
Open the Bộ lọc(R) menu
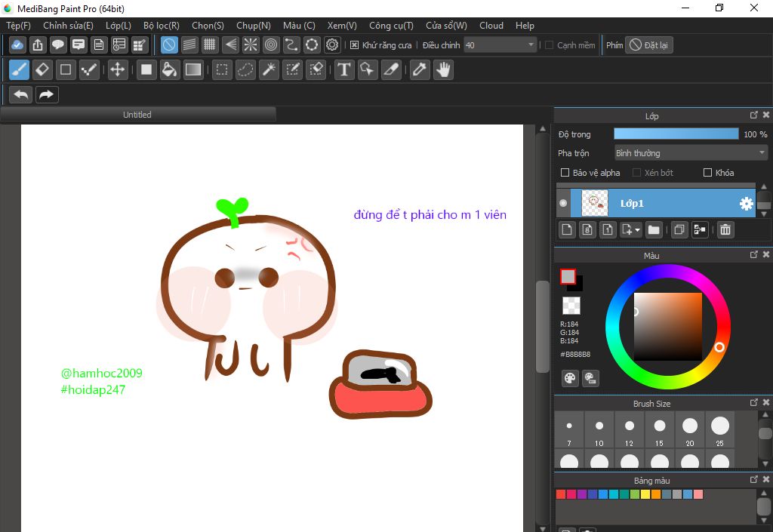pyautogui.click(x=162, y=26)
